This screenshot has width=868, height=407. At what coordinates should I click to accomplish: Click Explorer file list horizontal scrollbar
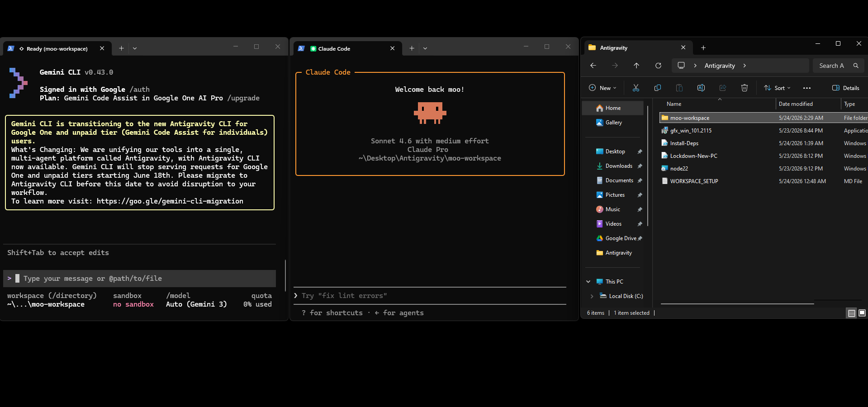(737, 304)
